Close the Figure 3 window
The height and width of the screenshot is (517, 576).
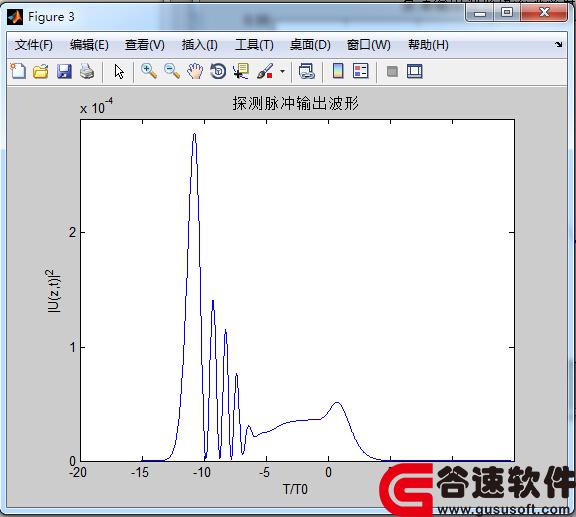point(544,13)
